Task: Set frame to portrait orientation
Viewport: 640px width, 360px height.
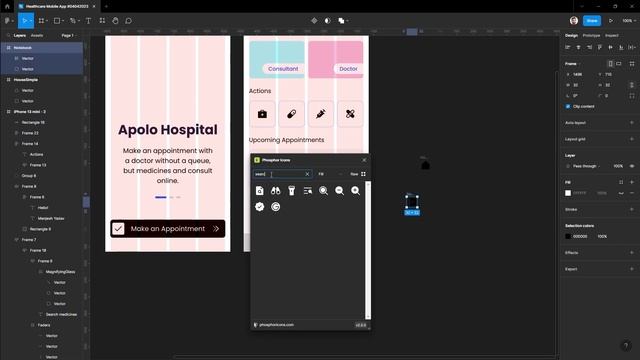Action: coord(610,64)
